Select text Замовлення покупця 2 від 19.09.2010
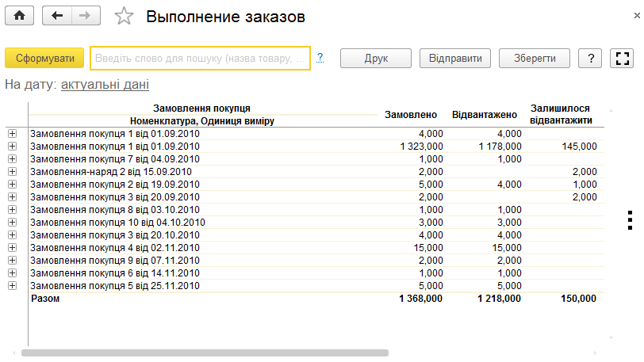Image resolution: width=644 pixels, height=362 pixels. (x=115, y=185)
